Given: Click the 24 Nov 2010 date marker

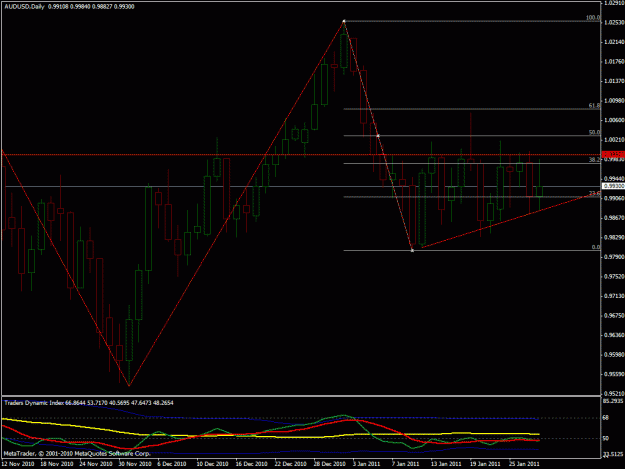Looking at the screenshot, I should [x=96, y=464].
